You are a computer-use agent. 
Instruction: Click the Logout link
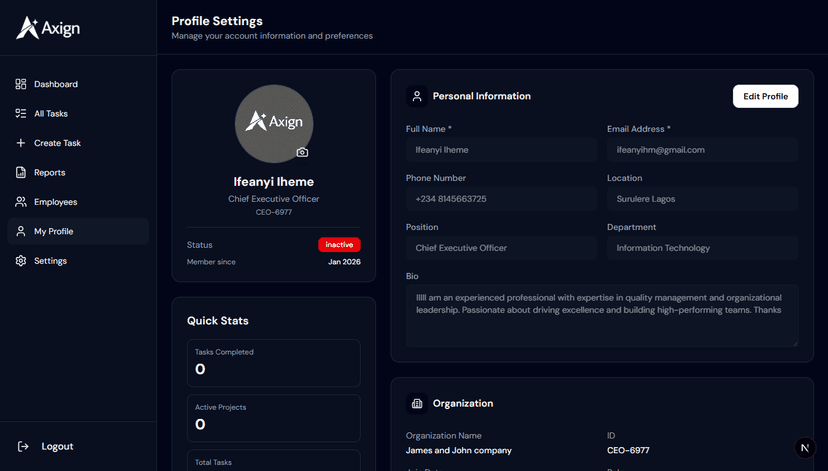click(x=56, y=446)
